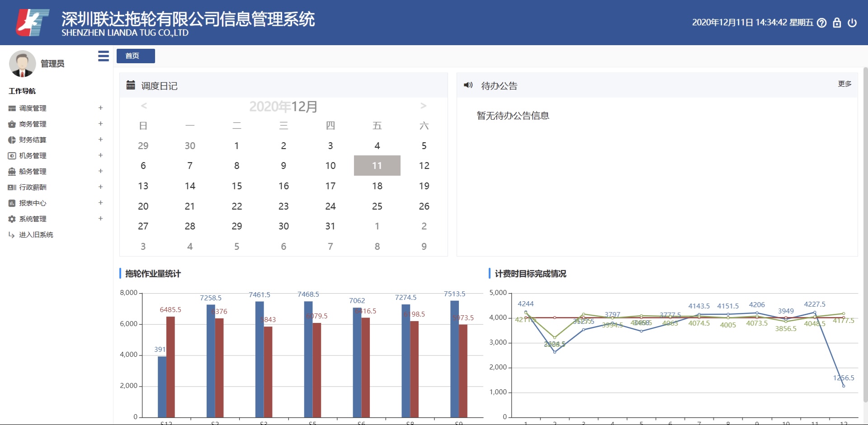
Task: Click the 系统管理 gear icon
Action: [x=12, y=219]
